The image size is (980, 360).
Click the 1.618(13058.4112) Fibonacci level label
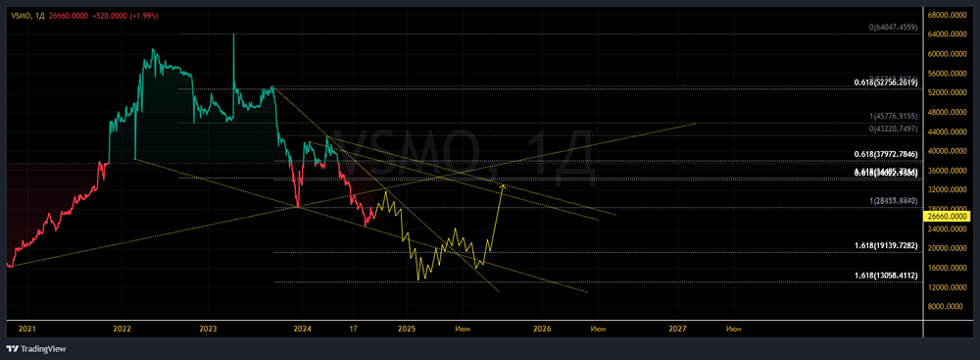886,276
